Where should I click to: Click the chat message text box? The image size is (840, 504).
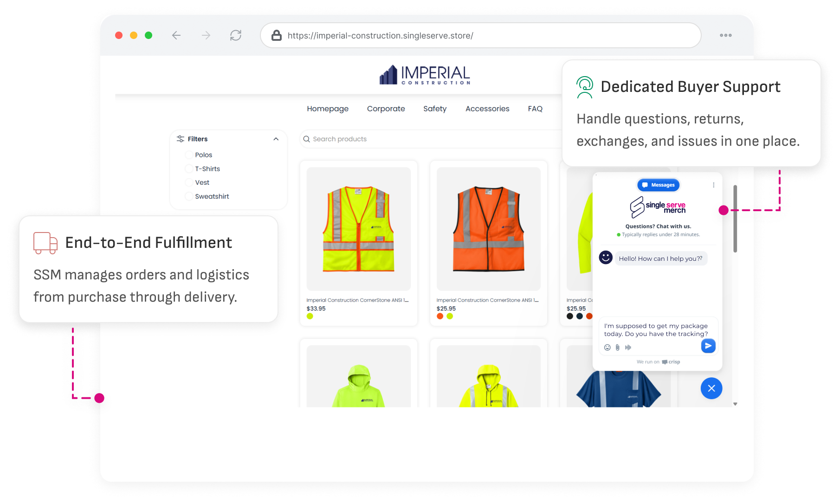coord(658,330)
